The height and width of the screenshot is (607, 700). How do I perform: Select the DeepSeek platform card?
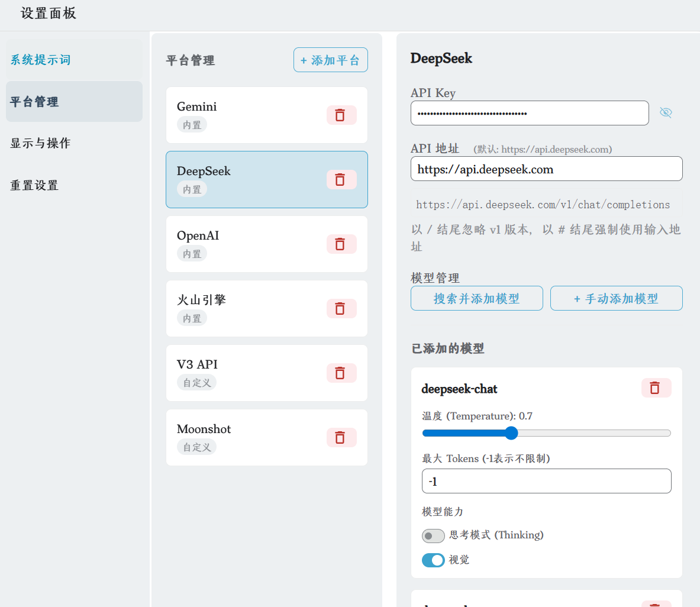266,179
